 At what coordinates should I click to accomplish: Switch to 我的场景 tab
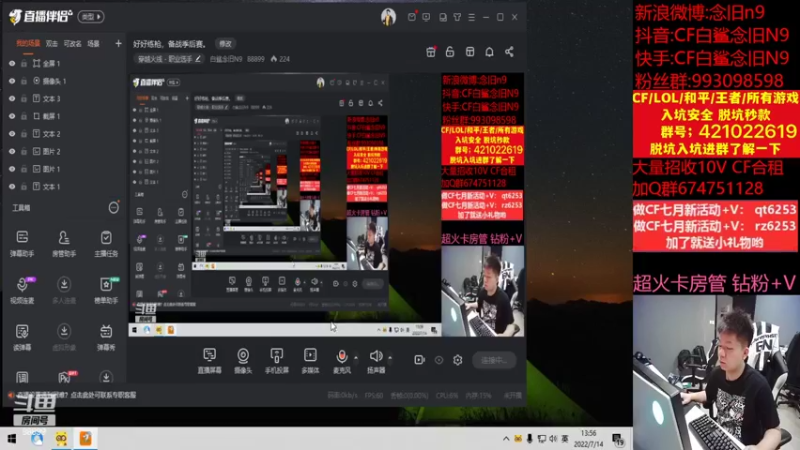coord(28,43)
